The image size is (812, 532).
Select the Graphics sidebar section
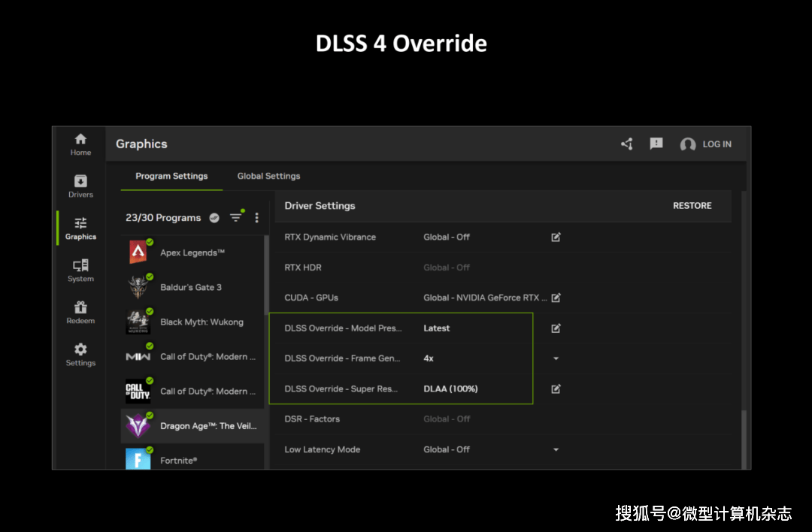click(80, 228)
